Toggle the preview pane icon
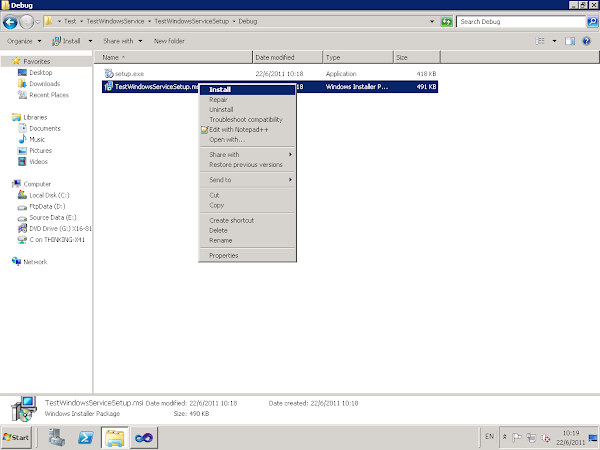This screenshot has height=450, width=600. coord(570,41)
